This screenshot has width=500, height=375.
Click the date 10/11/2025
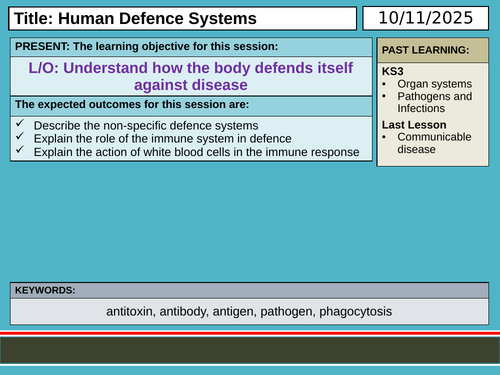pos(426,18)
